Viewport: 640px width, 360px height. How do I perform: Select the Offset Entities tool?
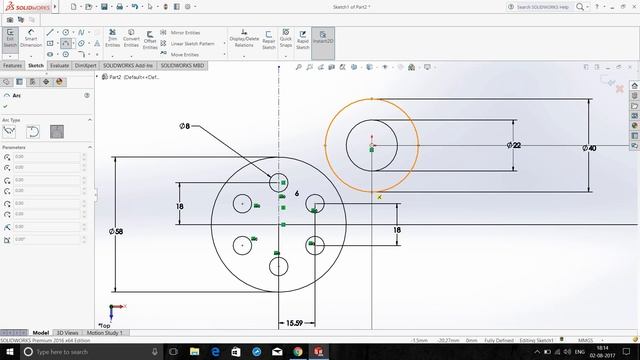[150, 40]
